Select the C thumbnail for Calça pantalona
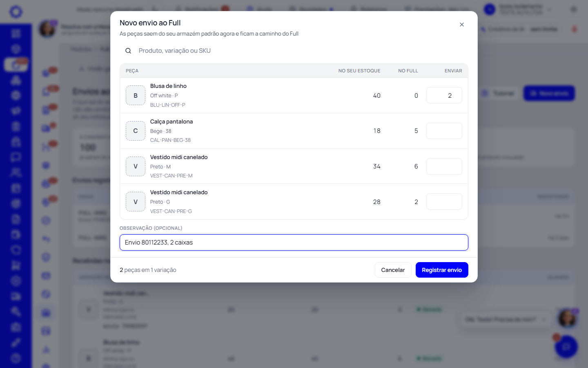Image resolution: width=588 pixels, height=368 pixels. [136, 131]
